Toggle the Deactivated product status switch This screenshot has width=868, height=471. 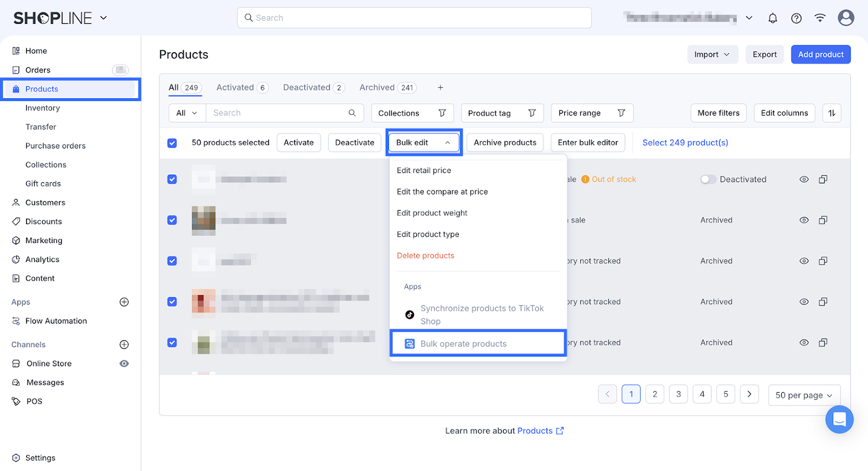pos(708,180)
